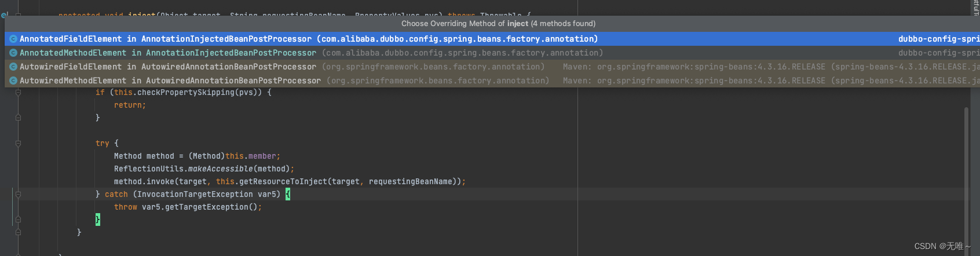Collapse the catch InvocationTargetException fold marker
Image resolution: width=980 pixels, height=256 pixels.
point(18,195)
